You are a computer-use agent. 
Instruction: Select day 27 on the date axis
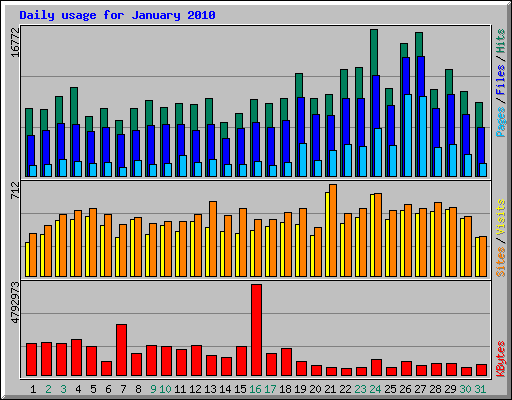pos(420,389)
